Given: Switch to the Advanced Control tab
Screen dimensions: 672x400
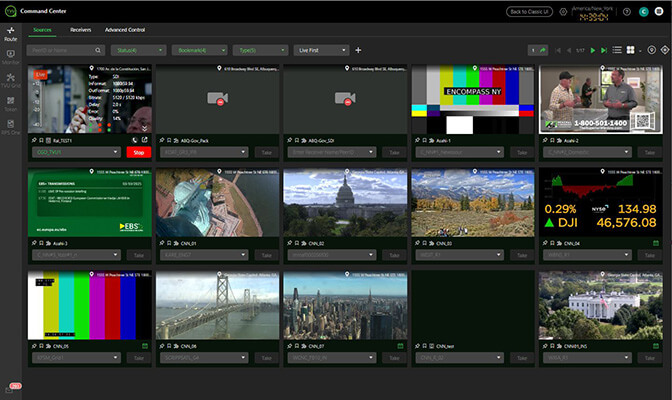Looking at the screenshot, I should 125,30.
